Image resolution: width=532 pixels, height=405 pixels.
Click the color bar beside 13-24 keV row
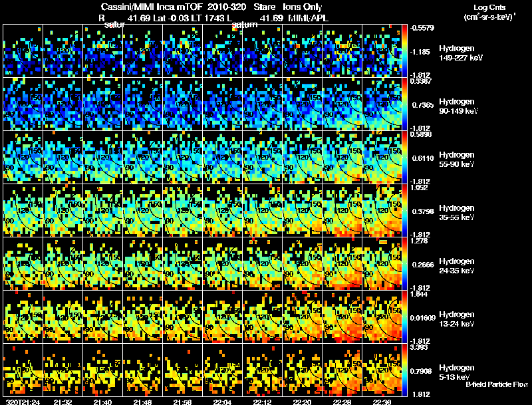404,317
